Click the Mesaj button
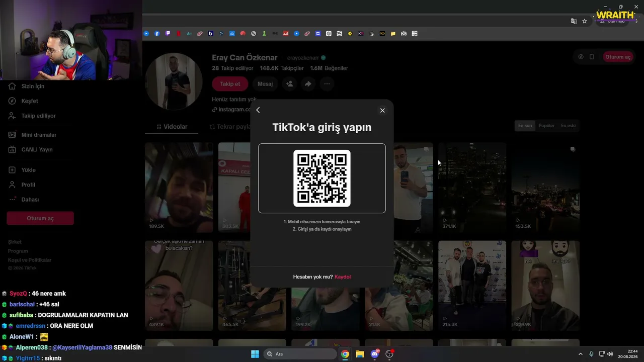The width and height of the screenshot is (644, 362). 265,84
